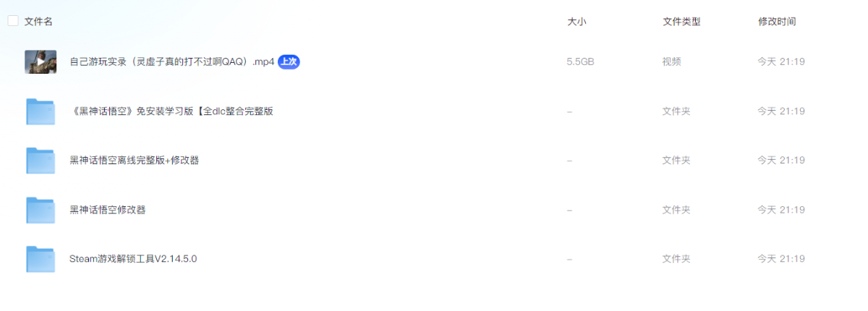Tick the select-all checkbox beside 文件名
This screenshot has width=868, height=311.
click(x=13, y=21)
